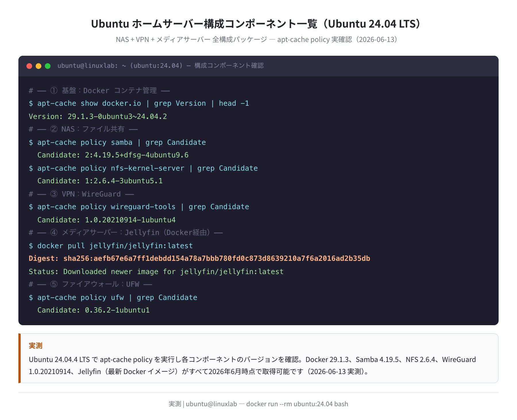Click the note paragraph starting Ubuntu 24.04.4 LTS
The image size is (517, 420).
pyautogui.click(x=252, y=365)
